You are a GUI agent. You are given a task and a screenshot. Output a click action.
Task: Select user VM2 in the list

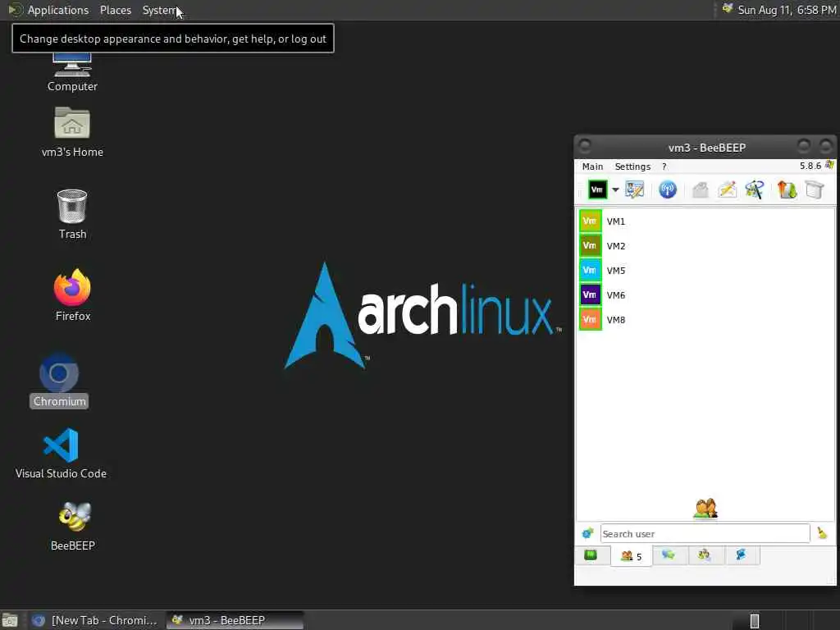(705, 246)
